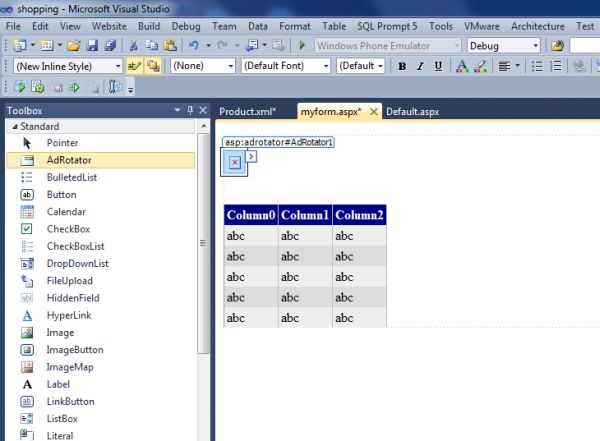Open the Undo history dropdown arrow
Screen dimensions: 600x441
[209, 46]
